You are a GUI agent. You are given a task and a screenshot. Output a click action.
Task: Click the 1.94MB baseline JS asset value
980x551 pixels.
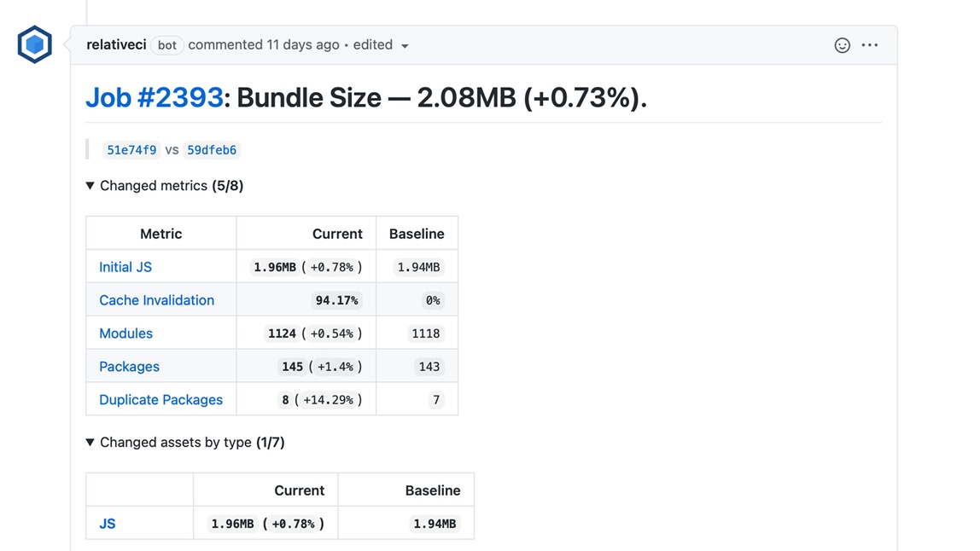435,524
